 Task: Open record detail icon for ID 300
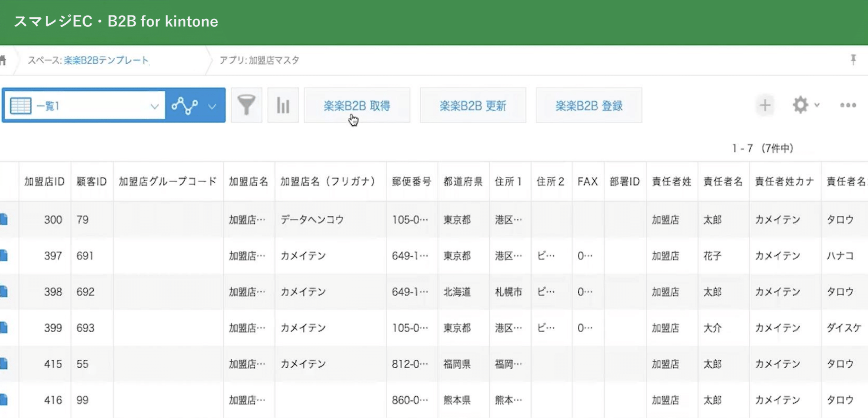[3, 220]
